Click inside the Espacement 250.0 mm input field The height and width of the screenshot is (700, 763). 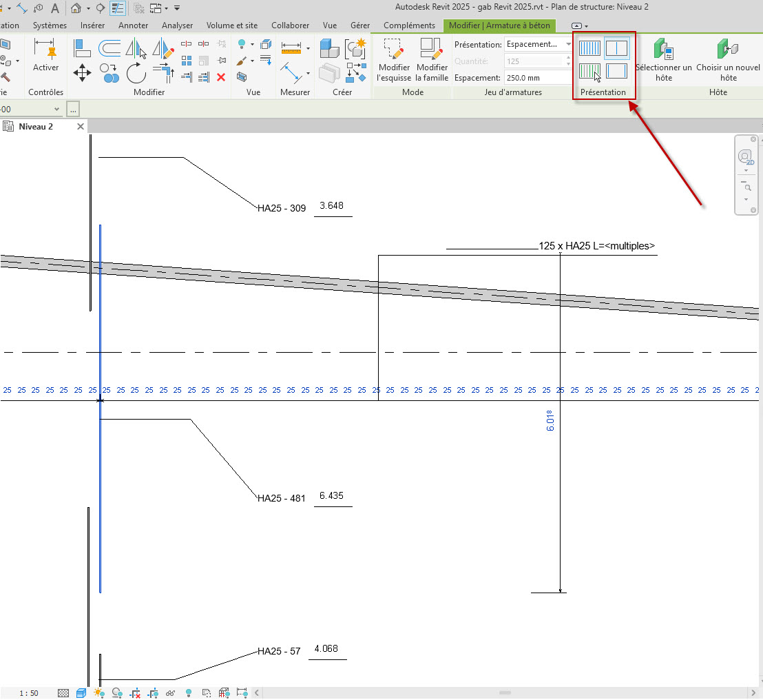537,78
